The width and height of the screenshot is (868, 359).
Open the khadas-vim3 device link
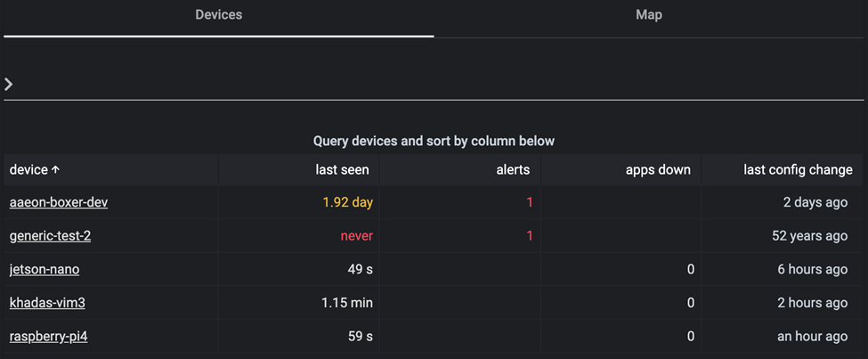pos(47,303)
